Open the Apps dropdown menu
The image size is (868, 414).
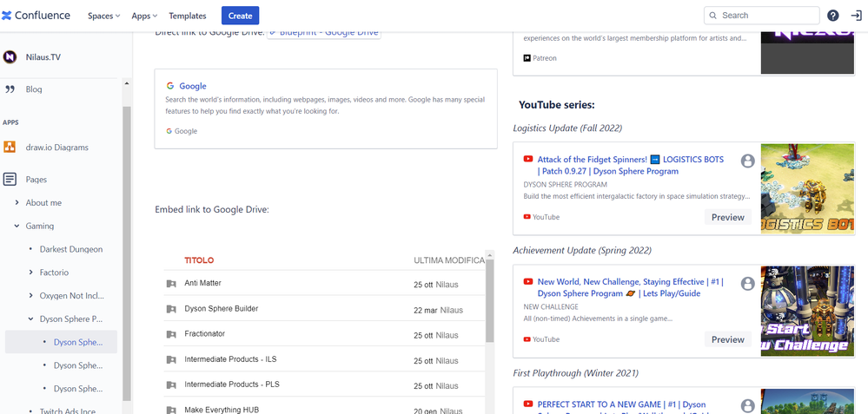point(144,16)
